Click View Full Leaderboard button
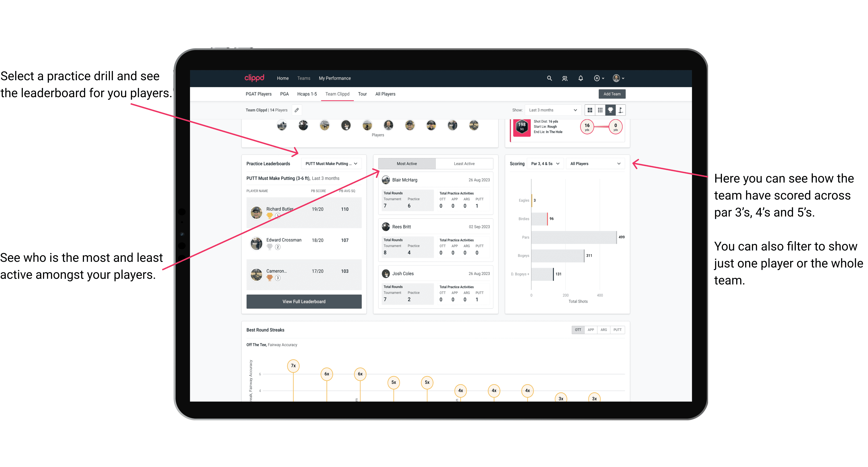Screen dimensions: 868x467 coord(304,301)
